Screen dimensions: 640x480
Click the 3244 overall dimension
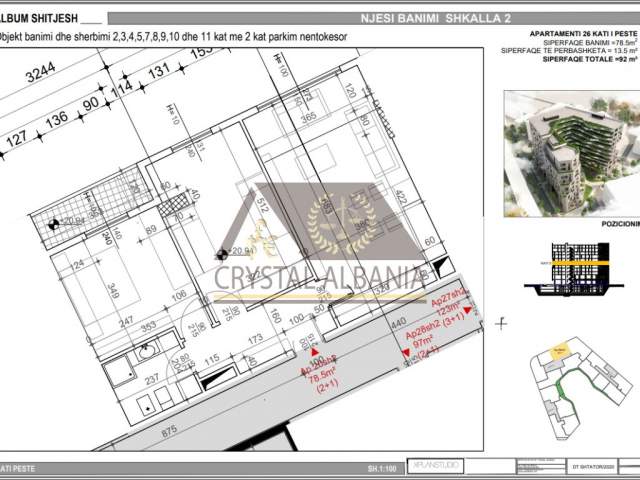tap(40, 72)
